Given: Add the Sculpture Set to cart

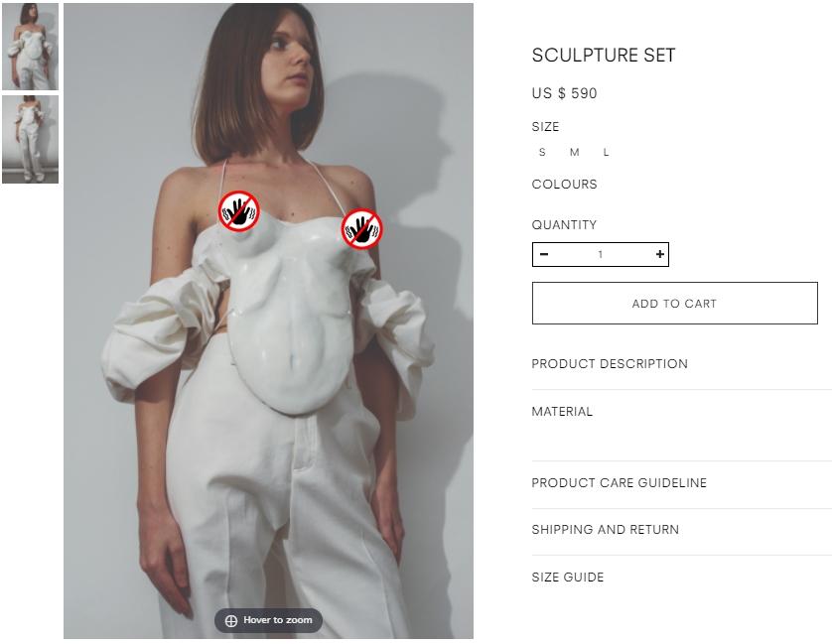Looking at the screenshot, I should (674, 304).
